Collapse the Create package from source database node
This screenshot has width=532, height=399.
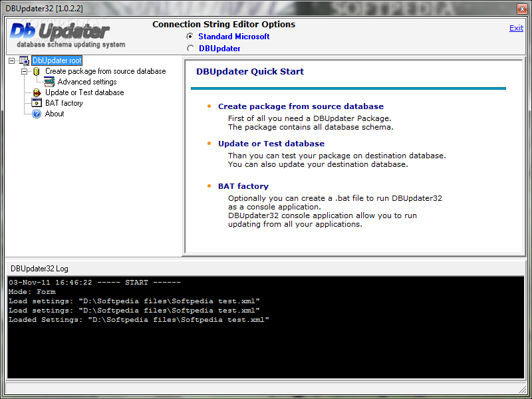pos(24,71)
